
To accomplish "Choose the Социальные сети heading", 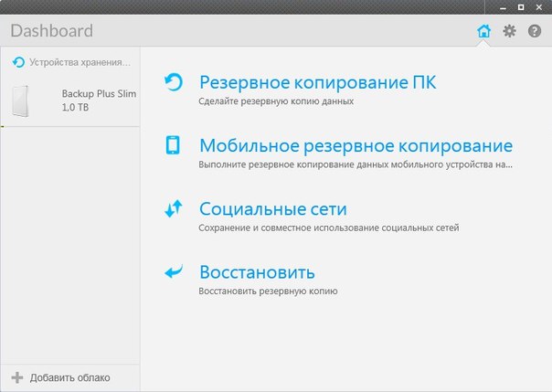I will pyautogui.click(x=272, y=209).
